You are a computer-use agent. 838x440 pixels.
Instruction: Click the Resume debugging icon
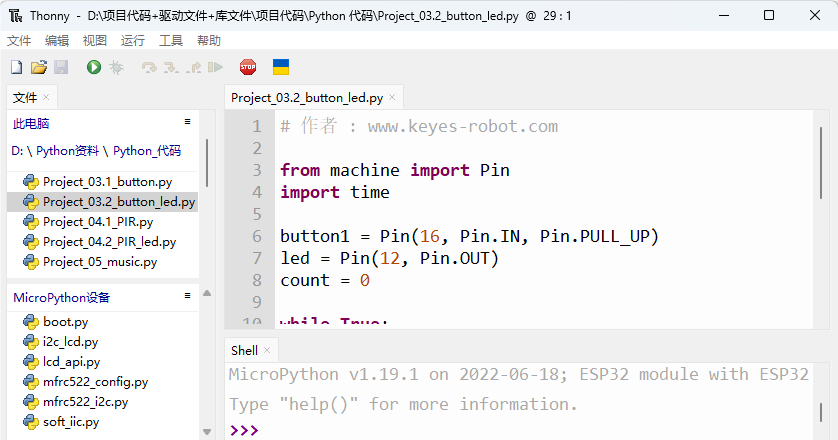click(215, 67)
